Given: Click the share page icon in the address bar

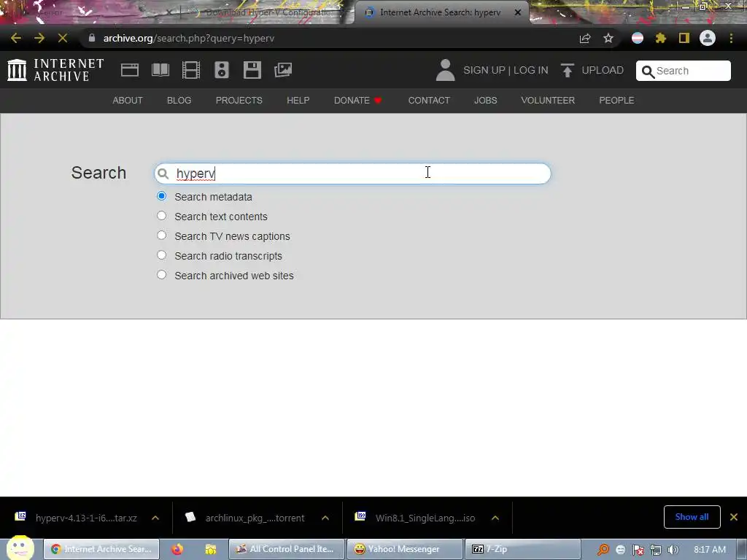Looking at the screenshot, I should (x=585, y=38).
